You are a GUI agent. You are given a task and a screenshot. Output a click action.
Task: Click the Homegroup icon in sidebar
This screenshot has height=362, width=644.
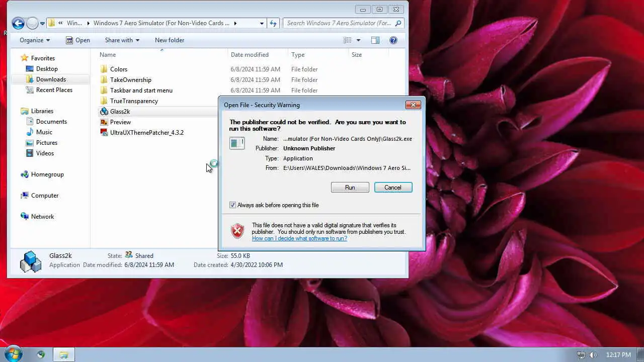coord(24,174)
